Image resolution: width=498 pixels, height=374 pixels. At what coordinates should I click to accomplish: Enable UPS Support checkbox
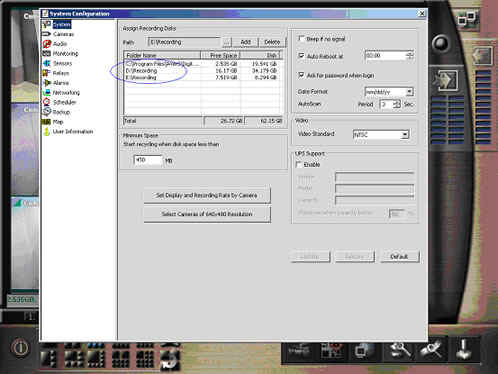(299, 164)
